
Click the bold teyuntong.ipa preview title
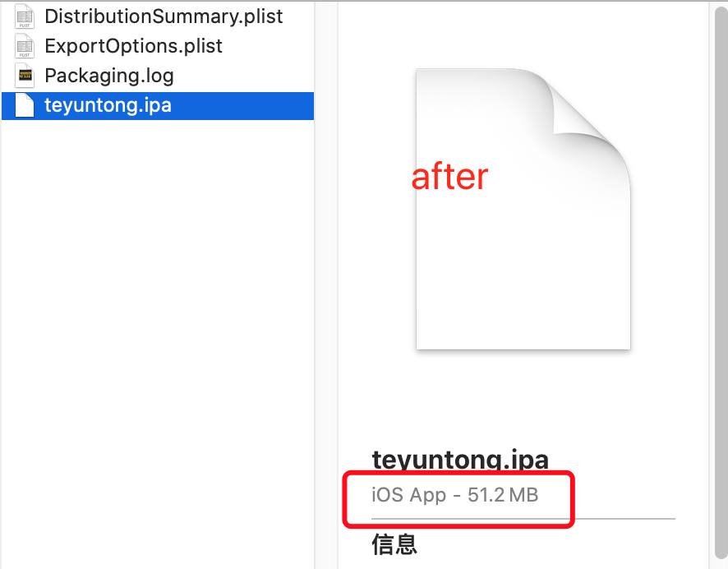click(x=460, y=458)
